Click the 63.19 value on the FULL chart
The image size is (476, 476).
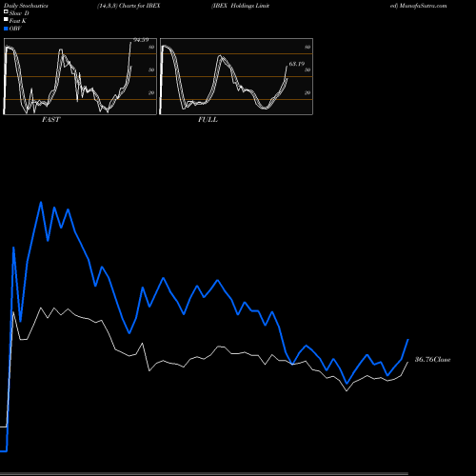tap(297, 64)
